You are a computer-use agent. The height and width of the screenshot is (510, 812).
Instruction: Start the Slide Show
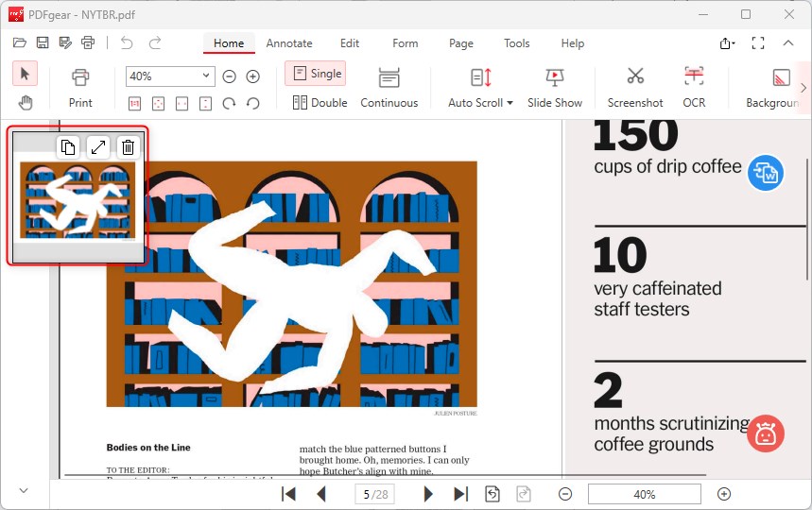pos(554,77)
